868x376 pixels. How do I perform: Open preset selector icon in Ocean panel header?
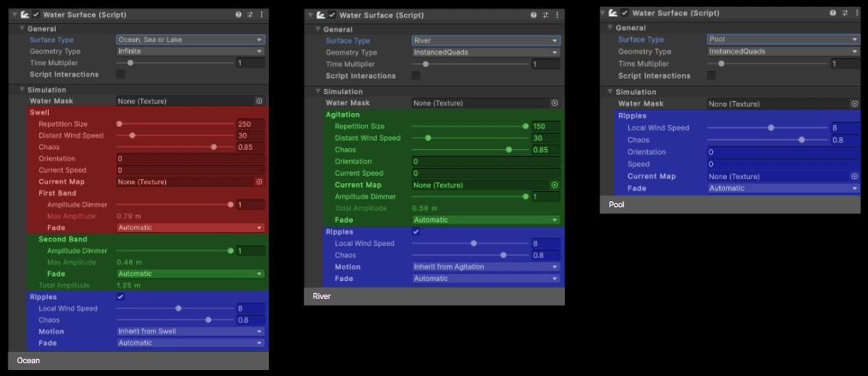250,15
